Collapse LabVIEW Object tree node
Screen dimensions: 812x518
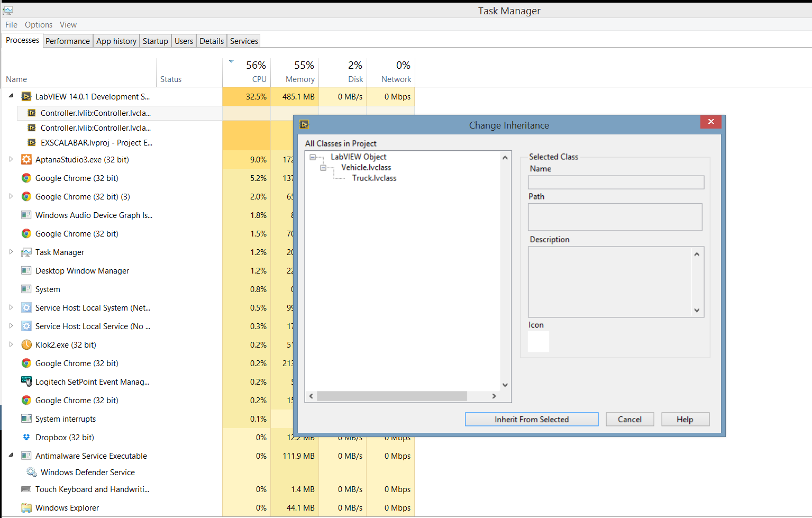[313, 157]
